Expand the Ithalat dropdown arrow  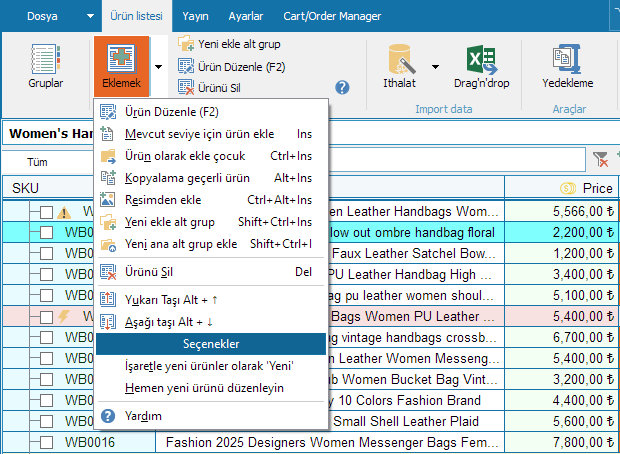click(435, 66)
